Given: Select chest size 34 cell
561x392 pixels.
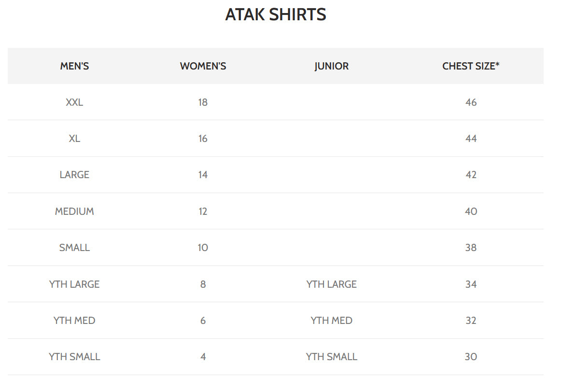Looking at the screenshot, I should pyautogui.click(x=471, y=284).
